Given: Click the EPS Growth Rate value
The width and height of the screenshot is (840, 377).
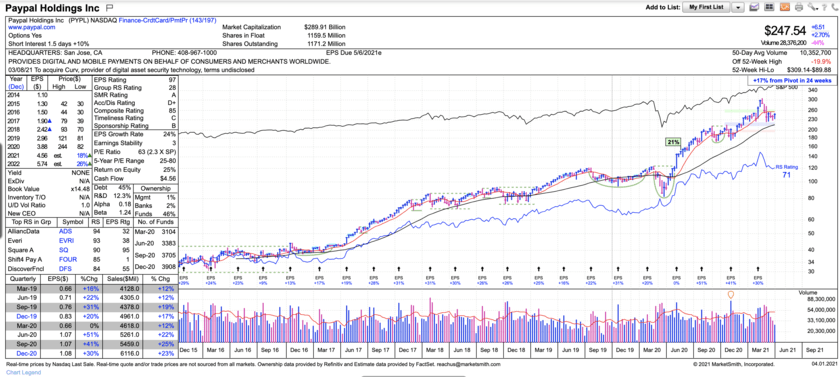Looking at the screenshot, I should click(170, 134).
